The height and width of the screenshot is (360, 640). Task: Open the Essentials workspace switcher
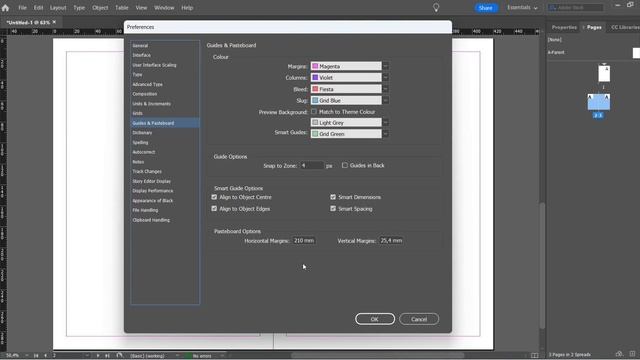point(522,7)
